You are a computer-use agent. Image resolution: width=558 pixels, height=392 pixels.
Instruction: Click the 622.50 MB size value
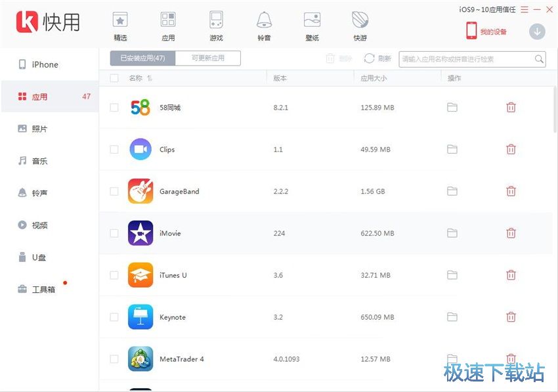coord(377,233)
